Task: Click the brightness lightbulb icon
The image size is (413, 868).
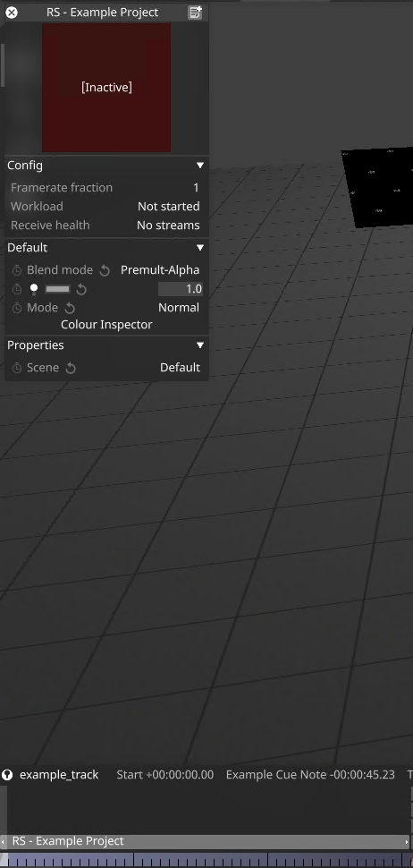Action: [x=34, y=289]
